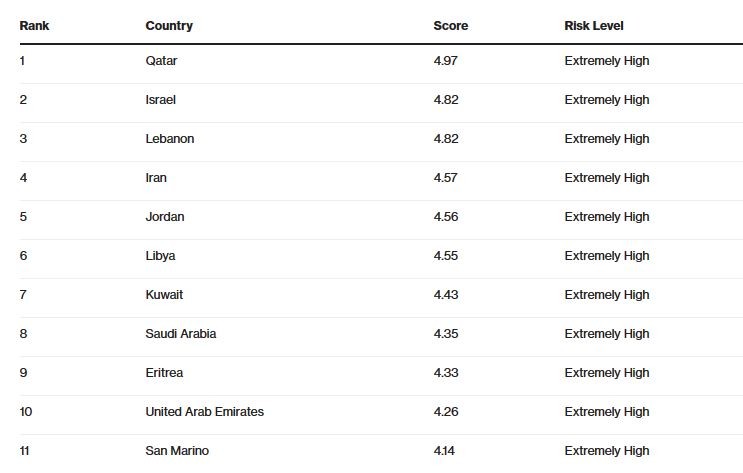Click the Score column header
Image resolution: width=743 pixels, height=473 pixels.
point(450,25)
